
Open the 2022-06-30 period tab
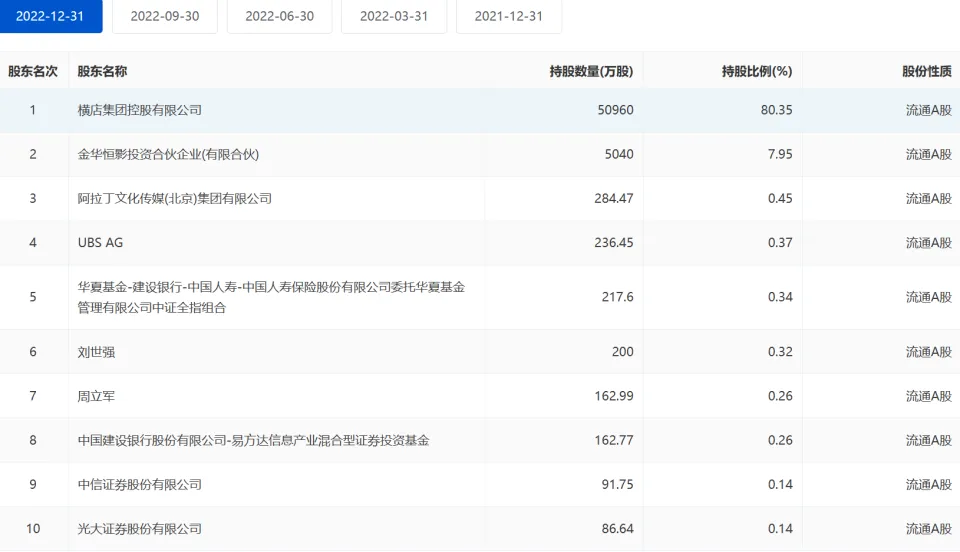(x=279, y=16)
